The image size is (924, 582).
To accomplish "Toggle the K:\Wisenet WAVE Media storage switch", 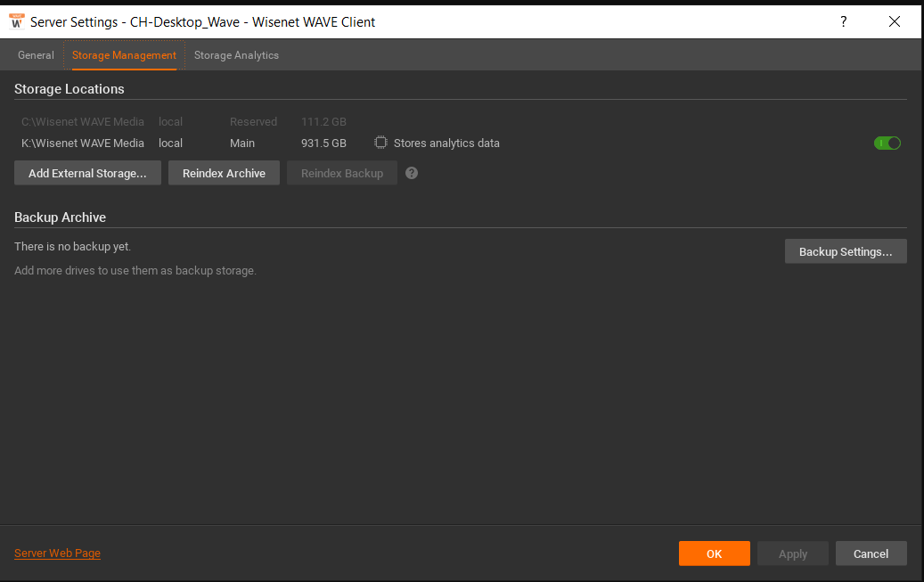I will pos(887,143).
